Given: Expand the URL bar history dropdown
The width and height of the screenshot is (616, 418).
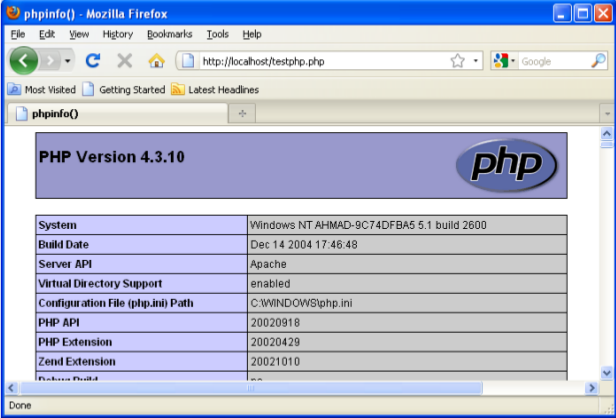Looking at the screenshot, I should (476, 61).
